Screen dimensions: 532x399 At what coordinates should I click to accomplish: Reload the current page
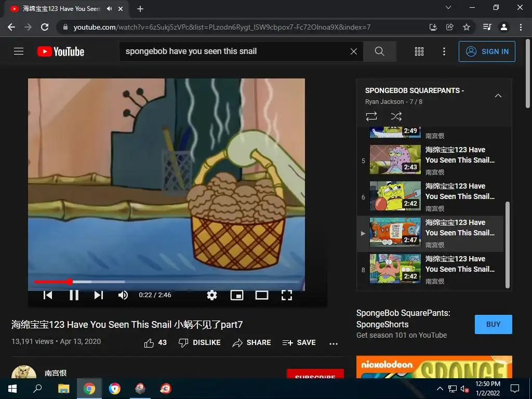pyautogui.click(x=45, y=27)
